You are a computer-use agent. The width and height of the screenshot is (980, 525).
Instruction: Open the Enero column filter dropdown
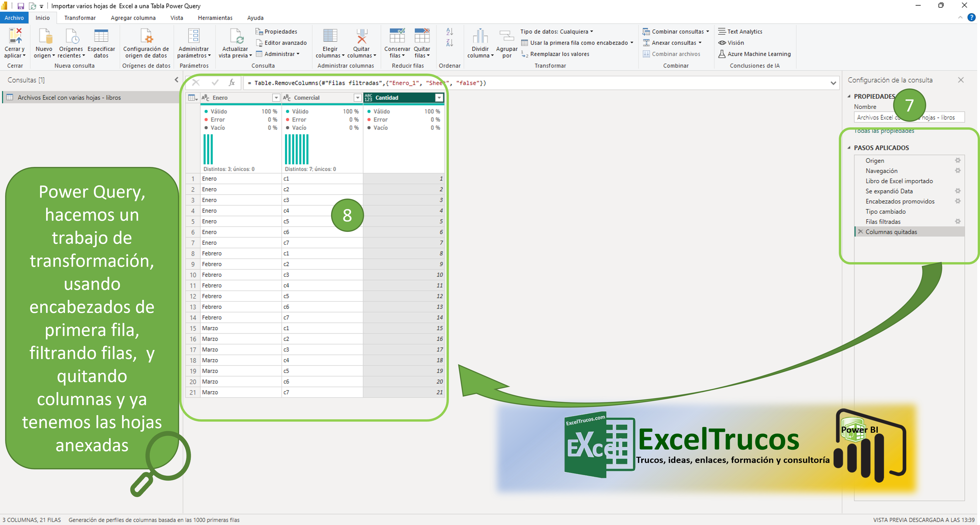coord(276,98)
